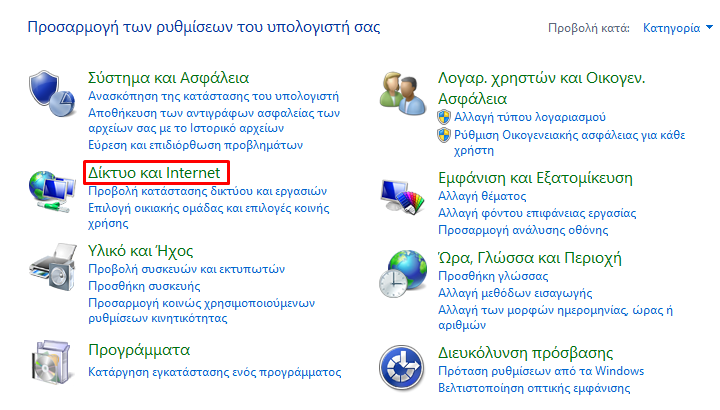720x410 pixels.
Task: Open Διευκόλυνση πρόσβασης category
Action: click(525, 353)
